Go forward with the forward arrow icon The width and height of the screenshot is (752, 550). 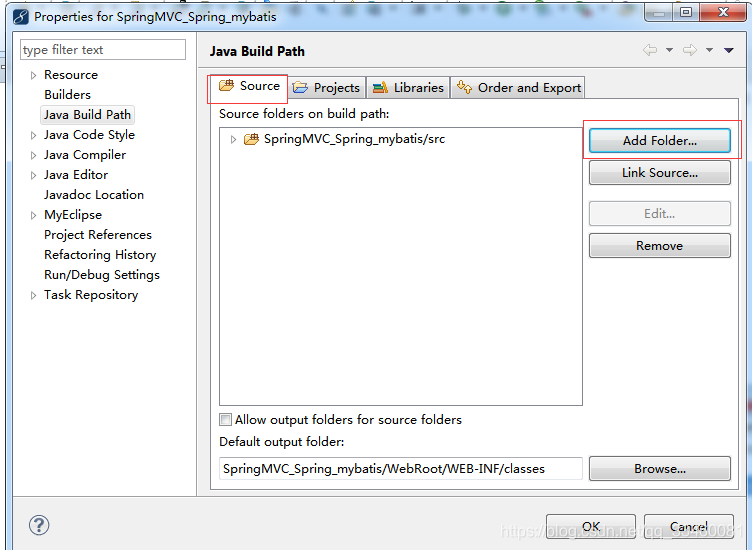(690, 50)
